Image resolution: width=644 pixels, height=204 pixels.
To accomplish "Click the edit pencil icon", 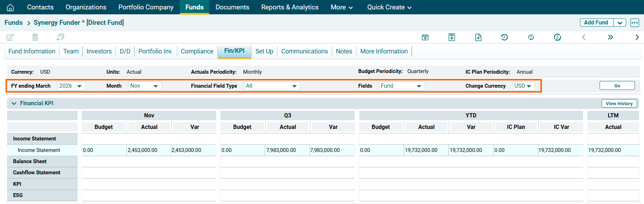I will [x=10, y=37].
